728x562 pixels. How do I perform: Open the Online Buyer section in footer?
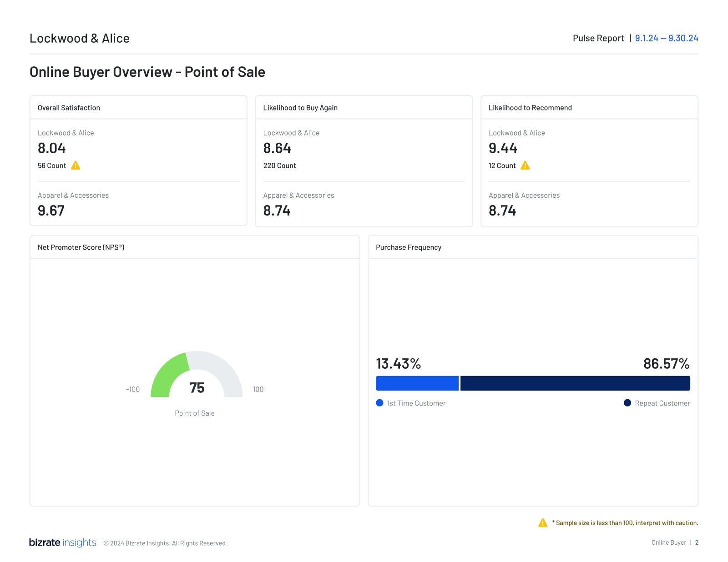(x=668, y=542)
